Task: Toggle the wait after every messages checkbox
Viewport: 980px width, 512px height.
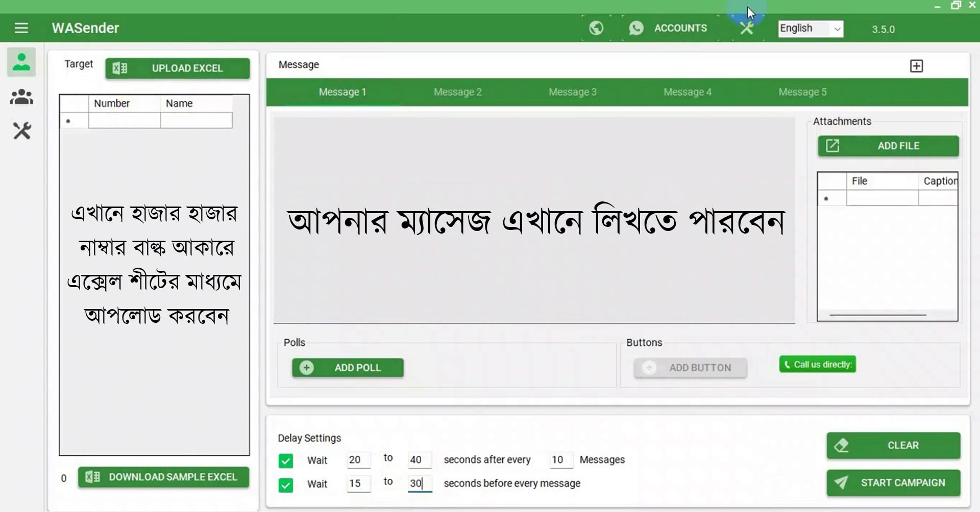Action: (x=286, y=460)
